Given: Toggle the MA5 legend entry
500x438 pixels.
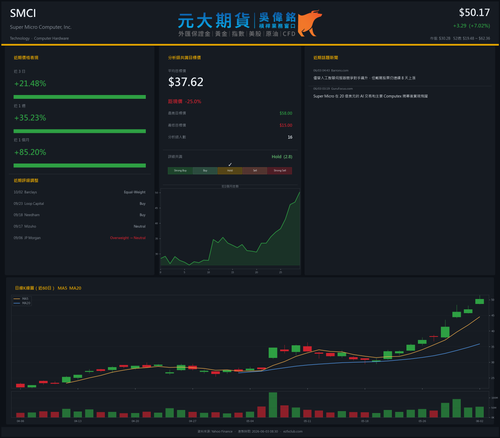Looking at the screenshot, I should (22, 299).
